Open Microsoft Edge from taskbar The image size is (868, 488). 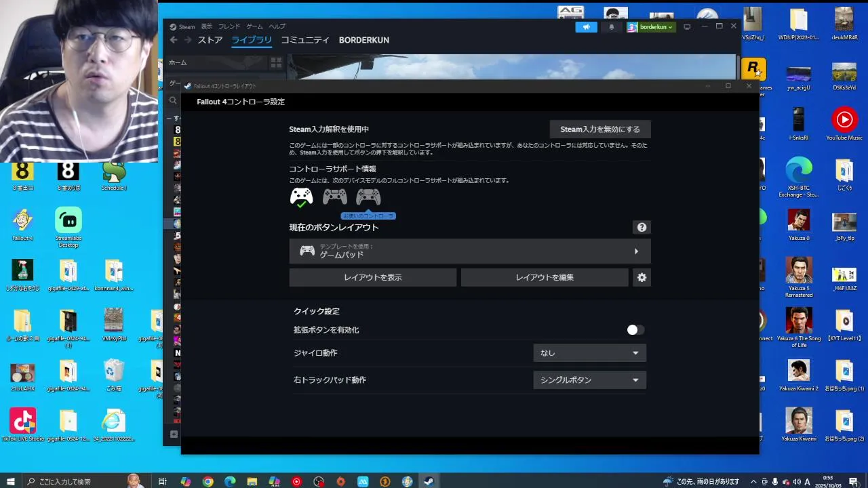[230, 481]
